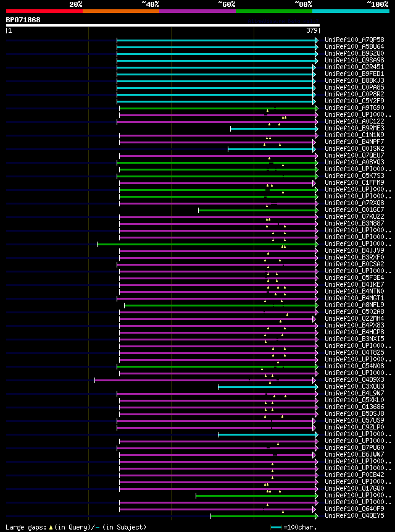395x532 pixels.
Task: Click the UniRef100_B0CSA2 label
Action: click(354, 264)
